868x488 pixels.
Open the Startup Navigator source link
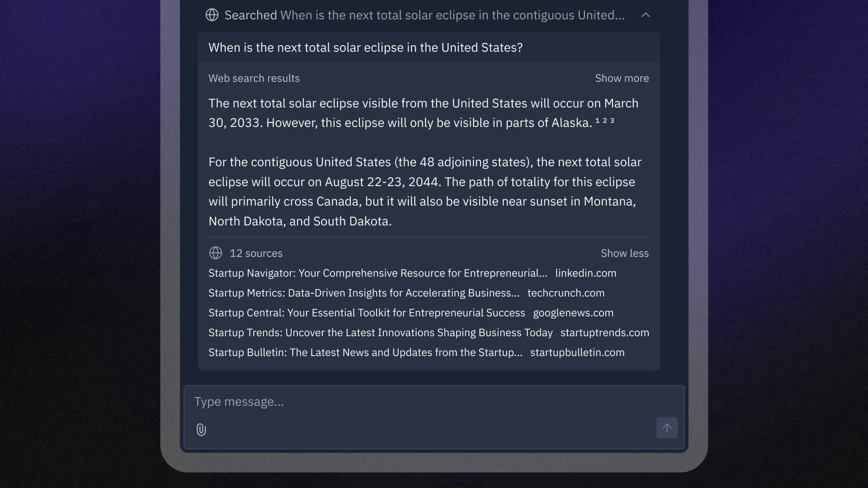coord(378,273)
